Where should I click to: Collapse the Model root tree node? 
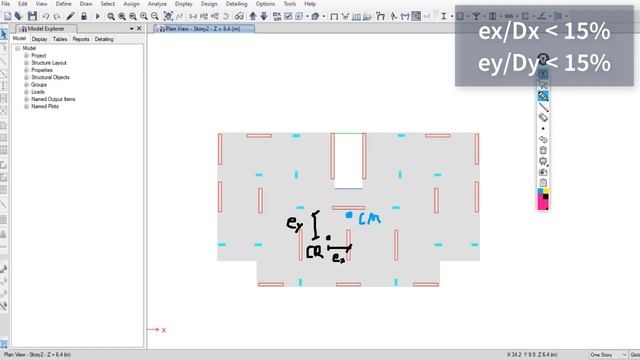pyautogui.click(x=18, y=48)
